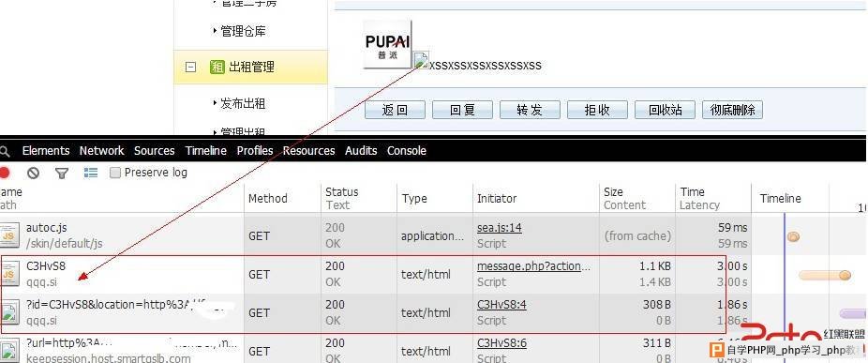Click the broken image icon next to the XSS text
Screen dimensions: 868x363
[422, 60]
